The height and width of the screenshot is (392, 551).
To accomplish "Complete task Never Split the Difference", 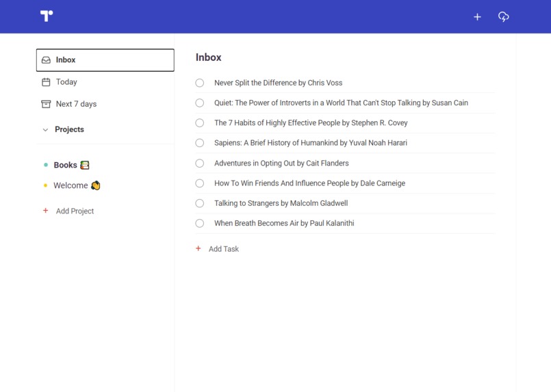I will click(x=200, y=83).
